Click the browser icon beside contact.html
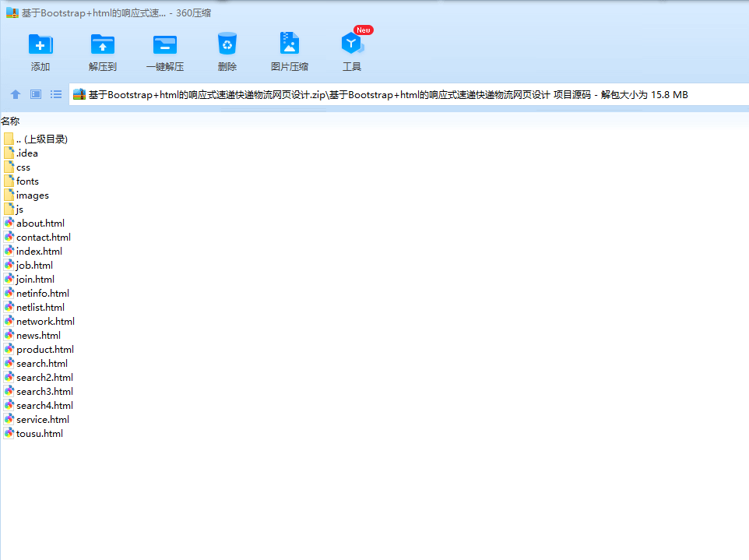749x560 pixels. (x=9, y=237)
